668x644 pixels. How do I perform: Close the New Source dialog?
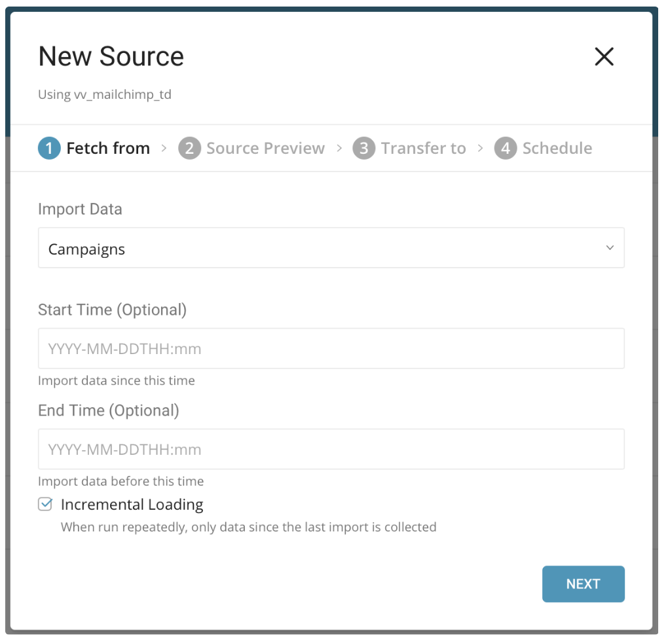tap(603, 57)
